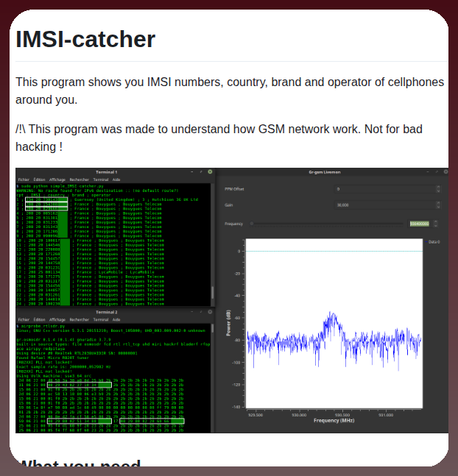Maximize the Terminal 1 window
The image size is (458, 476).
(x=201, y=172)
